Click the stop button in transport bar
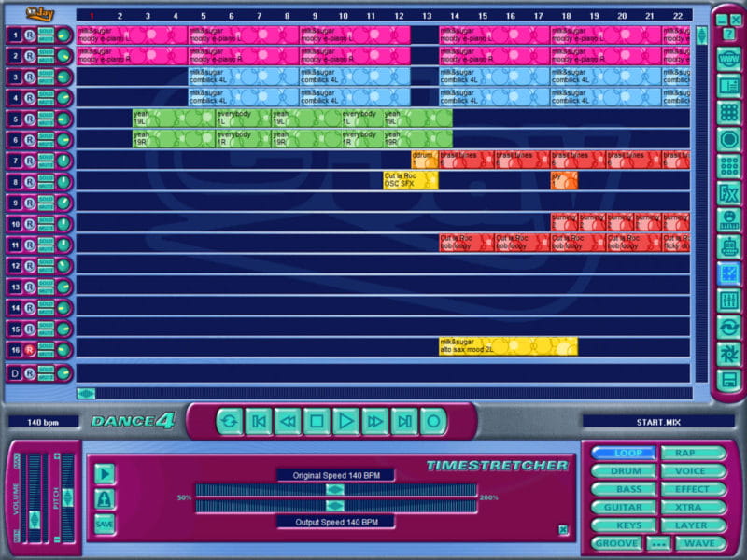The width and height of the screenshot is (747, 560). 317,421
